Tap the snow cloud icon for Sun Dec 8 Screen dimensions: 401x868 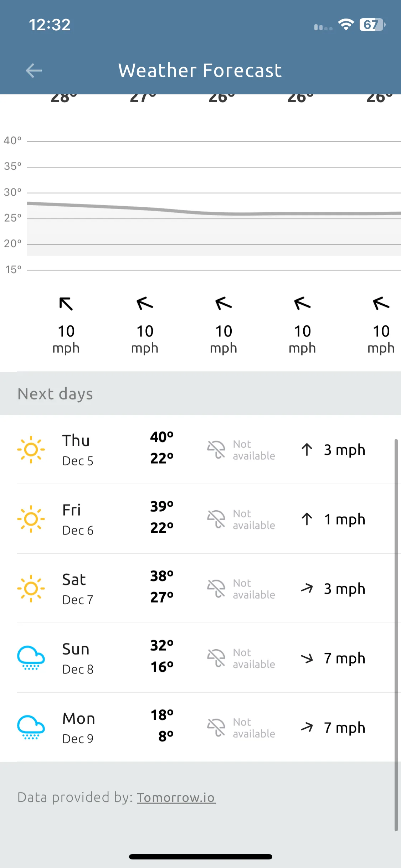pos(31,658)
